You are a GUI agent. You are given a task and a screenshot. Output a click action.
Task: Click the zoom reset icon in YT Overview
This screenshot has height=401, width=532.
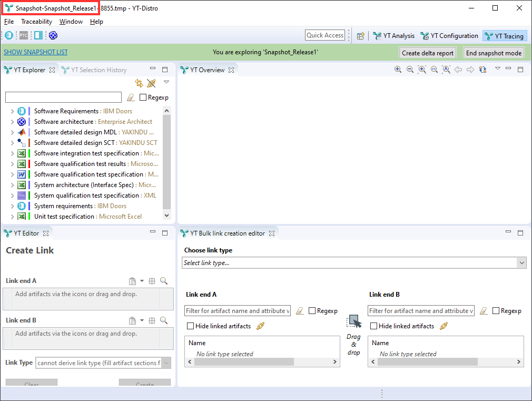434,70
